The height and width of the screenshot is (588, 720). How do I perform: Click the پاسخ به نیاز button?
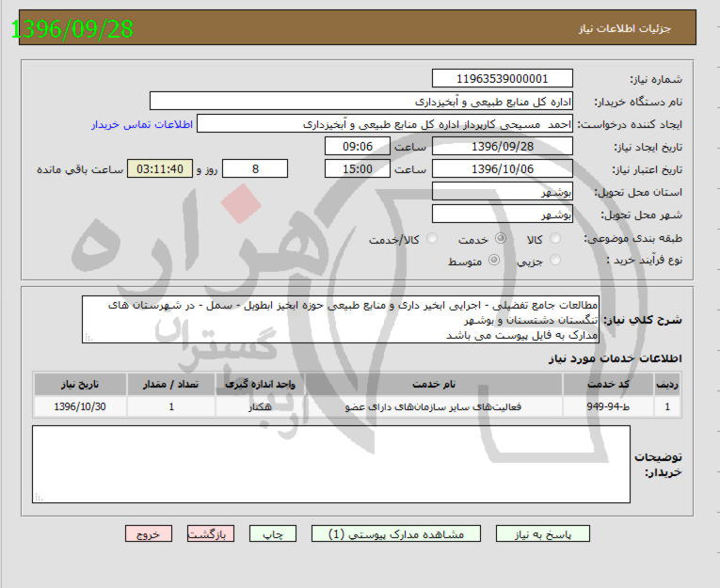(543, 533)
